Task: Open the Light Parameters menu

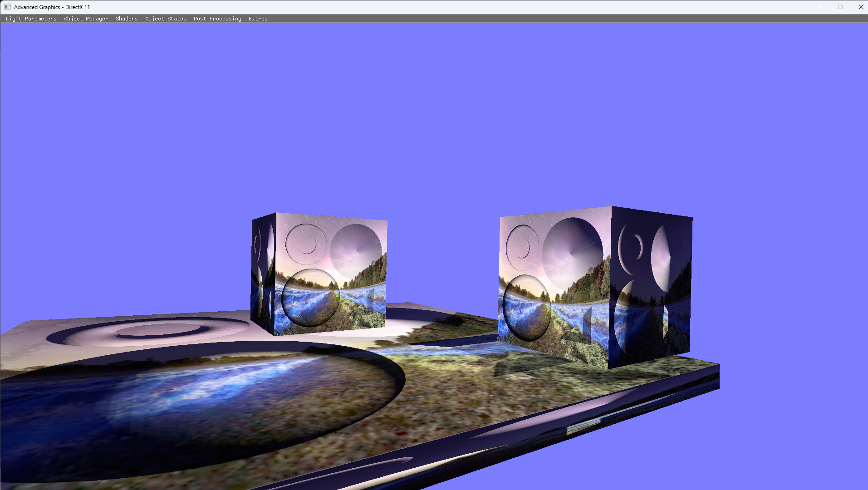Action: 31,19
